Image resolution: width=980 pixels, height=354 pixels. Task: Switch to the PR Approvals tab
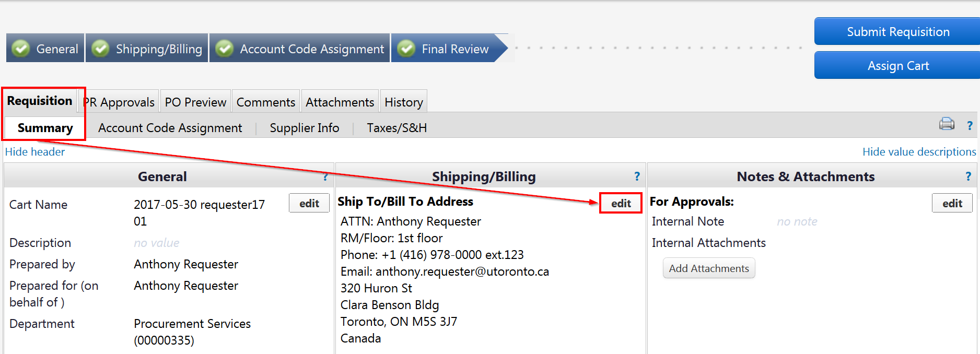[120, 102]
